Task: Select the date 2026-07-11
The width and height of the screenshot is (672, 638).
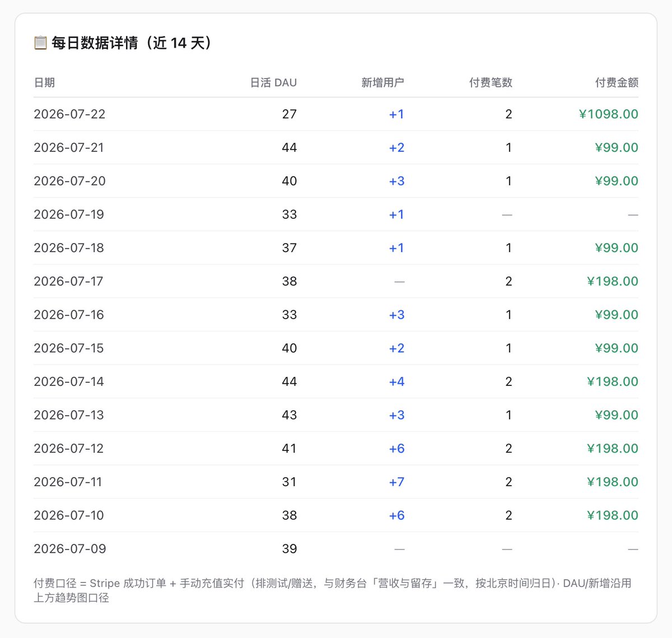Action: (68, 482)
